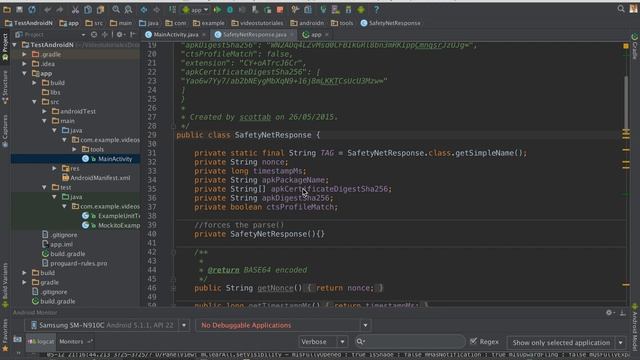
Task: Click the red Stop icon
Action: coord(280,9)
